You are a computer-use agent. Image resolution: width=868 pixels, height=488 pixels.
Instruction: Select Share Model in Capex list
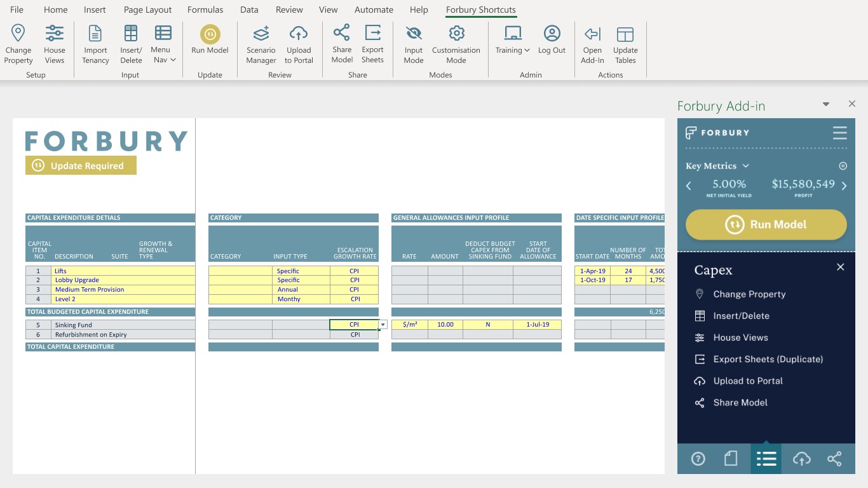731,402
